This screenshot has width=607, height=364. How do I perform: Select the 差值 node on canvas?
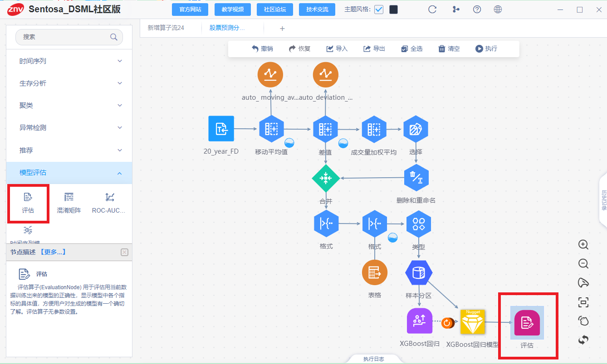click(325, 129)
